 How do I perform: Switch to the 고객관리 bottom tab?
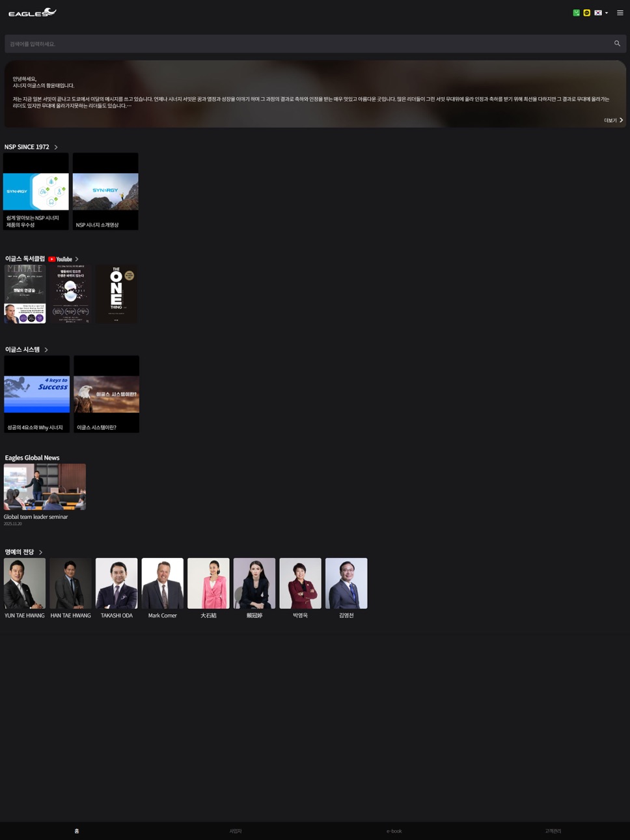553,831
